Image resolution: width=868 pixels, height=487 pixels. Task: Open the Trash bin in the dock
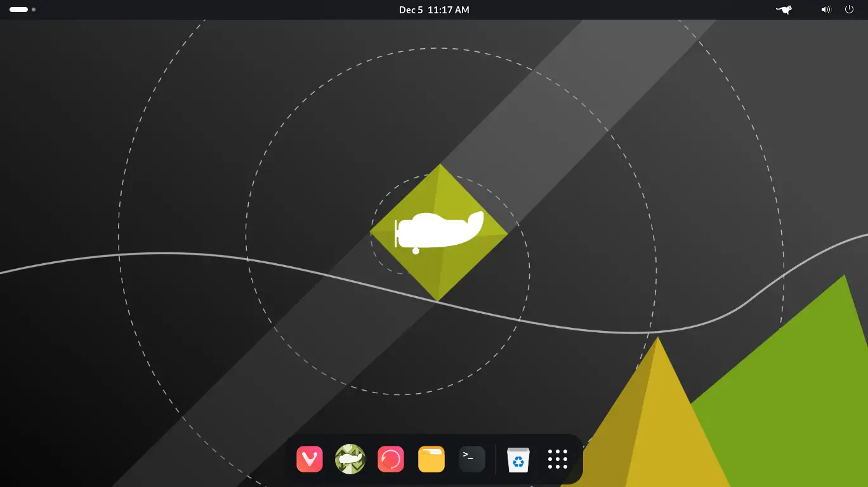[518, 459]
